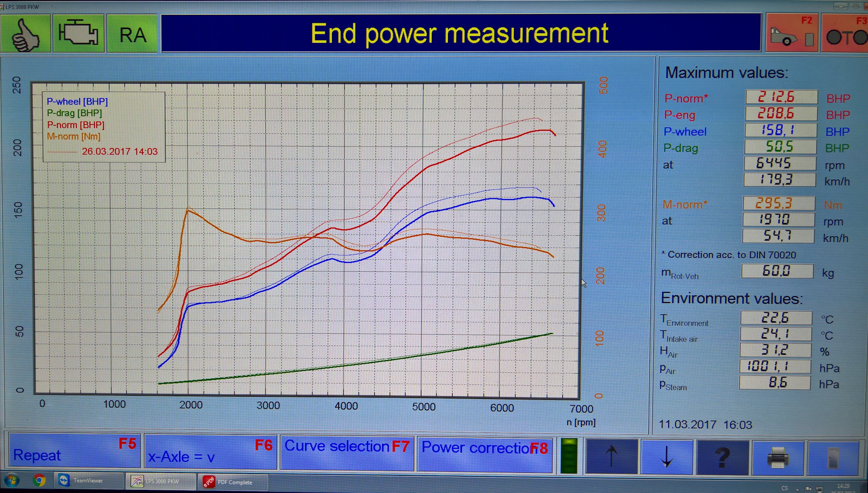
Task: Open help with the question mark button
Action: click(x=722, y=457)
